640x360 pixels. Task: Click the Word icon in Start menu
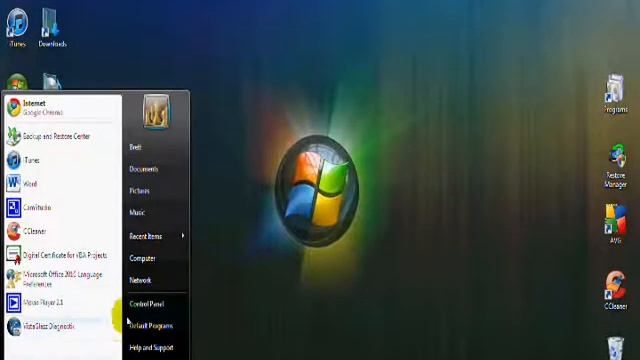(13, 184)
